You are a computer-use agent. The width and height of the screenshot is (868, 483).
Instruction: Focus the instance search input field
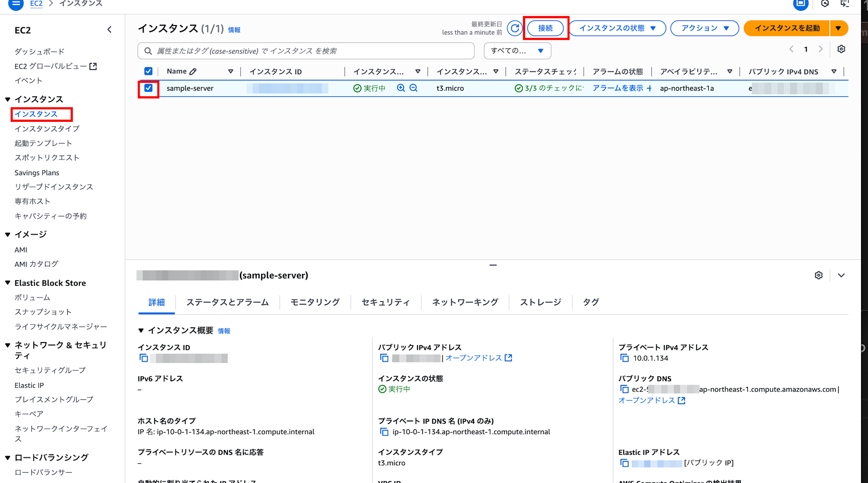(x=306, y=51)
